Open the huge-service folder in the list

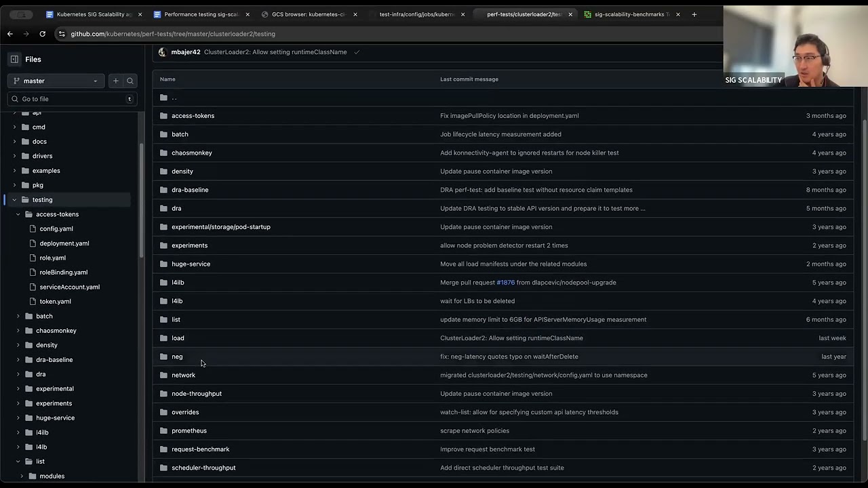(191, 264)
